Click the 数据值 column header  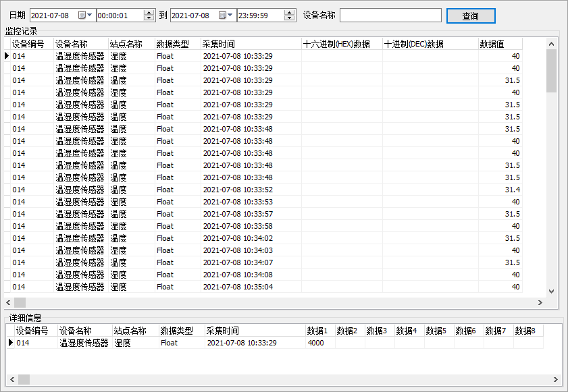[x=500, y=44]
